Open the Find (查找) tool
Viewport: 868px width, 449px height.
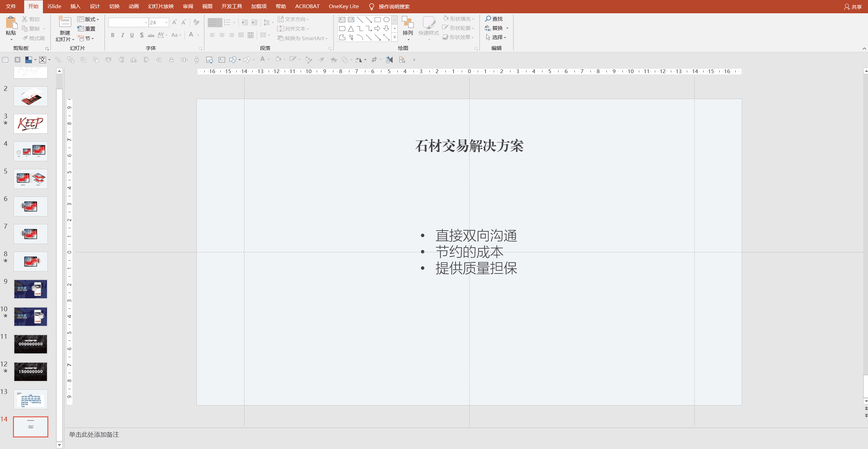point(495,19)
